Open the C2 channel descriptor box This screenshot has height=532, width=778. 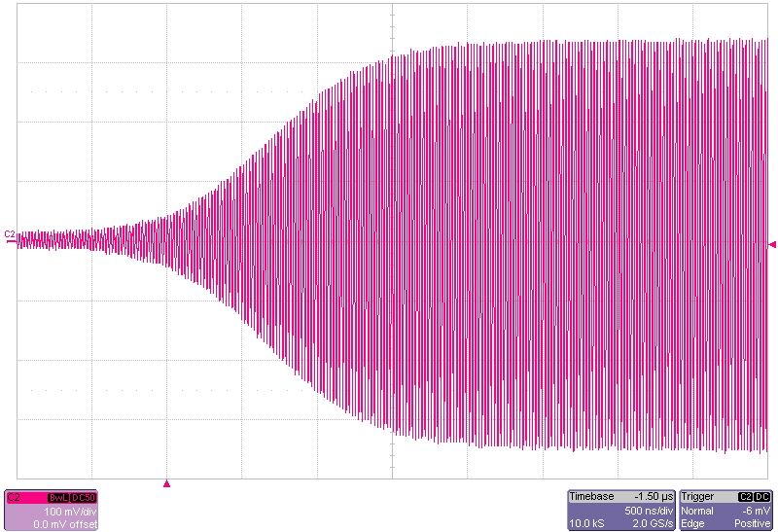(x=52, y=510)
